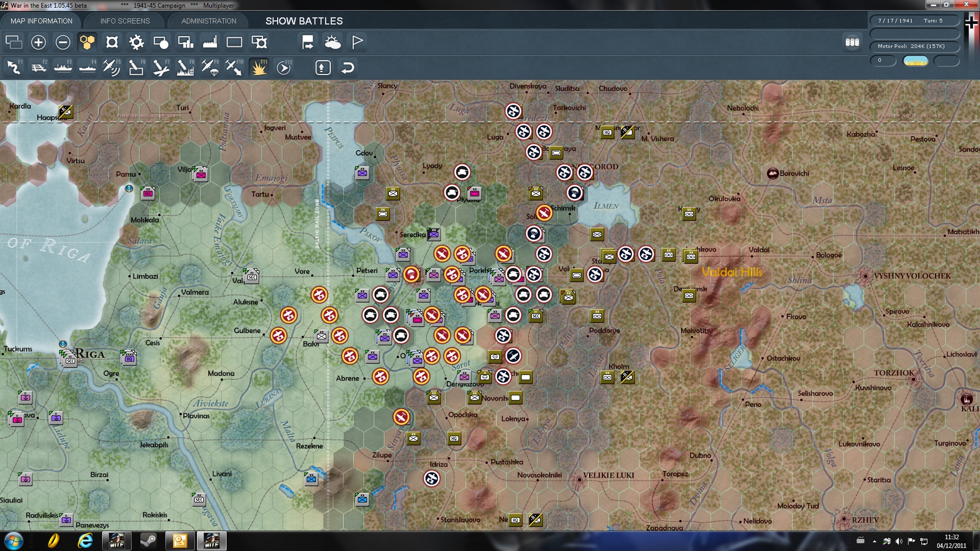
Task: Click the three-barrel icon button
Action: (852, 42)
